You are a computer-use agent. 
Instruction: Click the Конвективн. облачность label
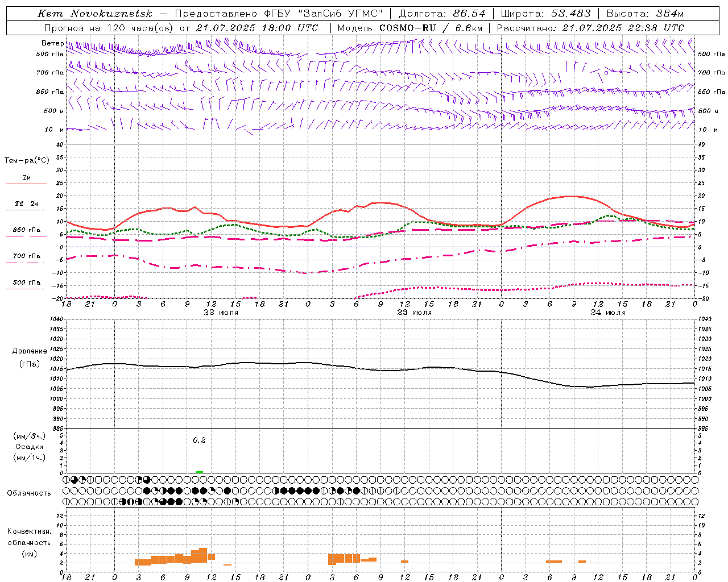tap(29, 537)
